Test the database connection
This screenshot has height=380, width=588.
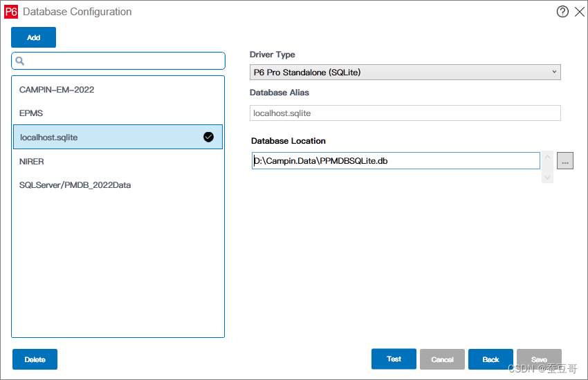394,359
